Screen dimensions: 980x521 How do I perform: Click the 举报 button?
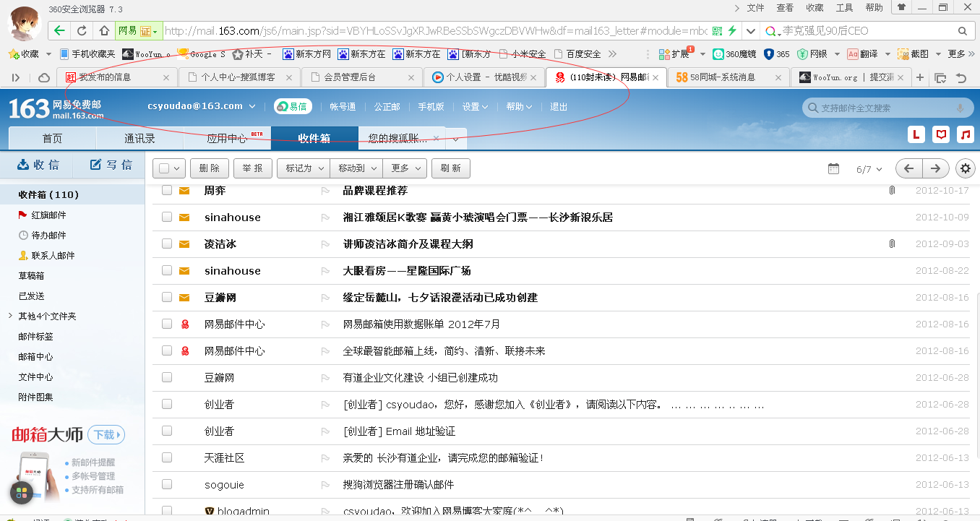coord(252,168)
